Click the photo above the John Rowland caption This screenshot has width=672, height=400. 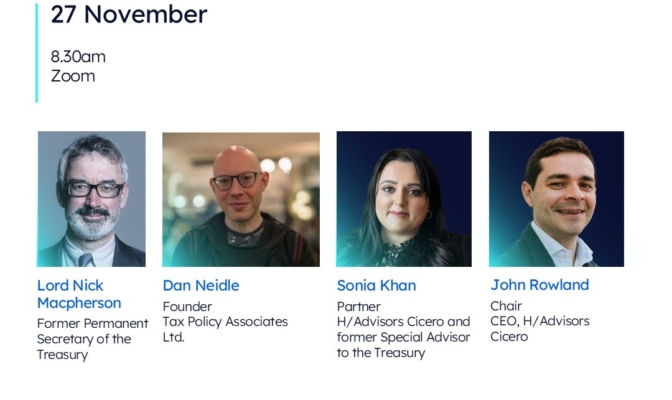[556, 199]
